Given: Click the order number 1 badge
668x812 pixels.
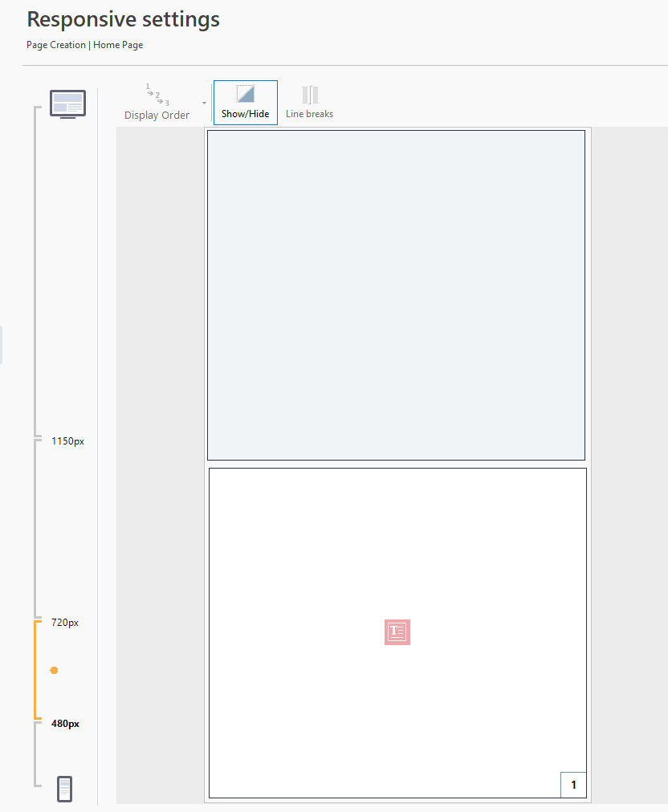Looking at the screenshot, I should point(574,785).
